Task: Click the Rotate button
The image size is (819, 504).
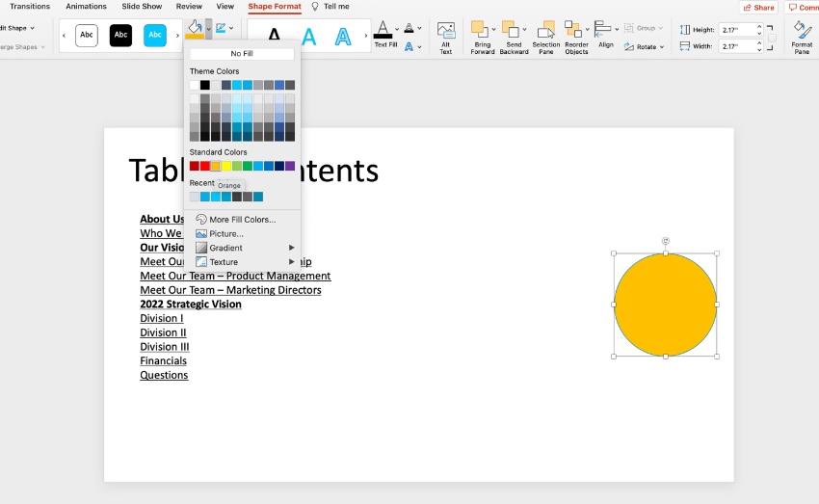Action: click(x=644, y=46)
